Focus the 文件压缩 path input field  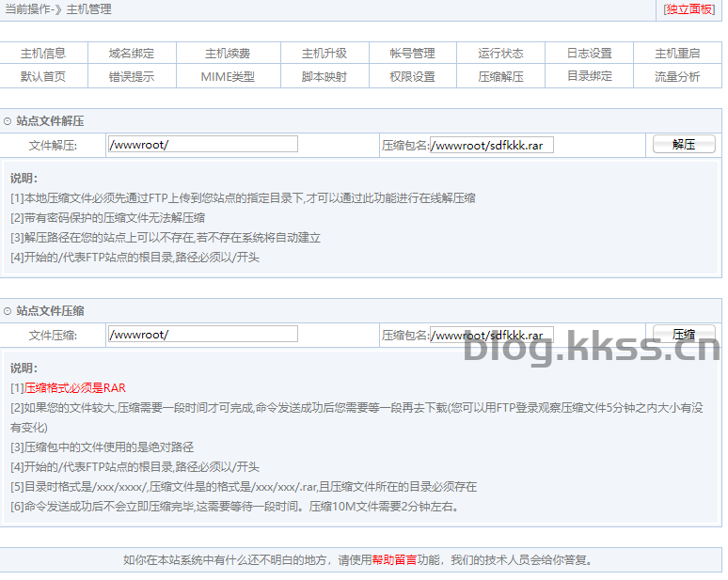pyautogui.click(x=202, y=335)
